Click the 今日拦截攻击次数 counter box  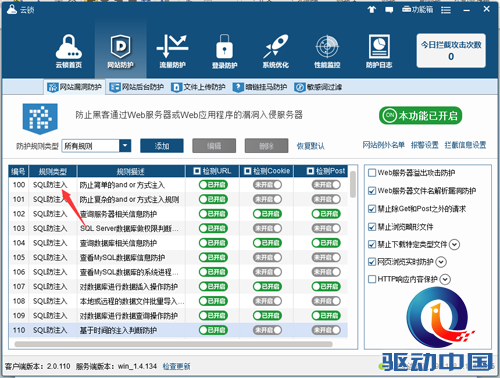tap(451, 51)
